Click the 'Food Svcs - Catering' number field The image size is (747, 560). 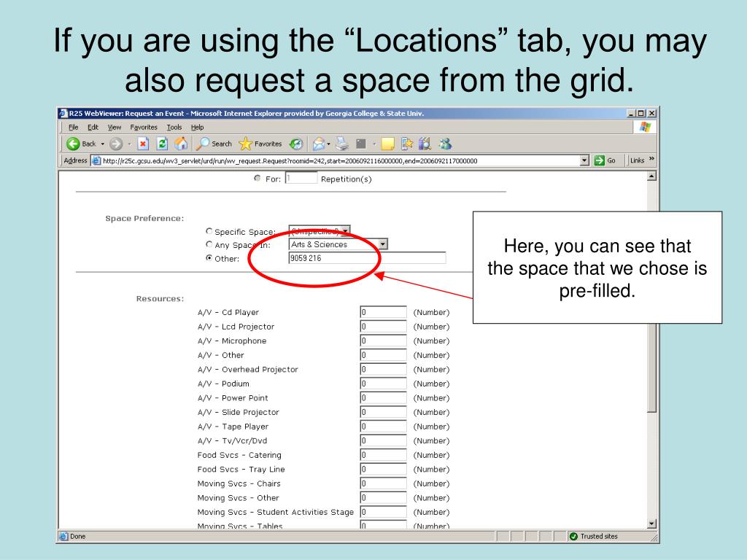[384, 455]
